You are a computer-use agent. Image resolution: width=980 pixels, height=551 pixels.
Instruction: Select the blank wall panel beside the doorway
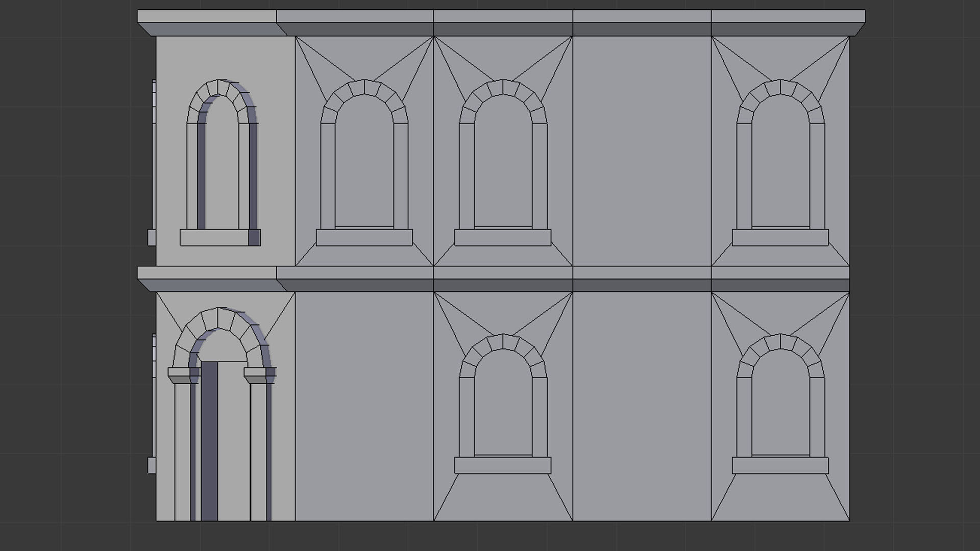(364, 407)
